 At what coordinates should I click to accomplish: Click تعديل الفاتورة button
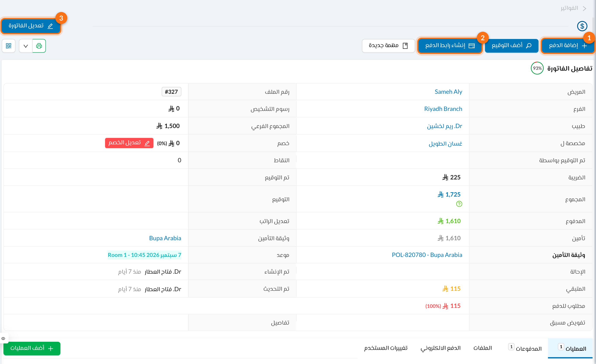(31, 26)
